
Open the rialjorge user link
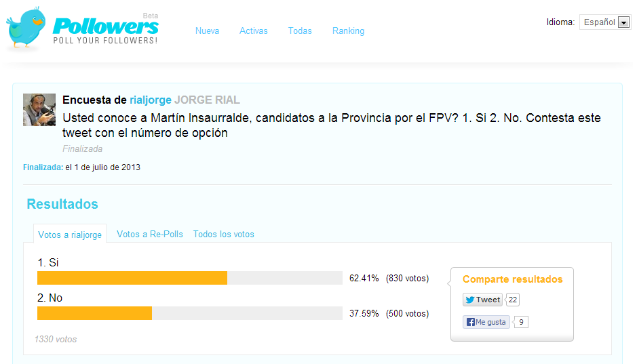click(151, 100)
